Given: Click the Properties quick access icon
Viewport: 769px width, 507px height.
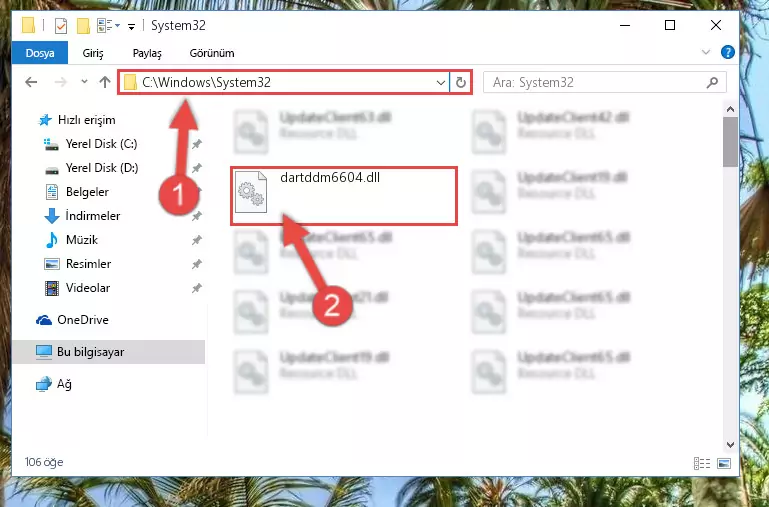Looking at the screenshot, I should (x=61, y=25).
